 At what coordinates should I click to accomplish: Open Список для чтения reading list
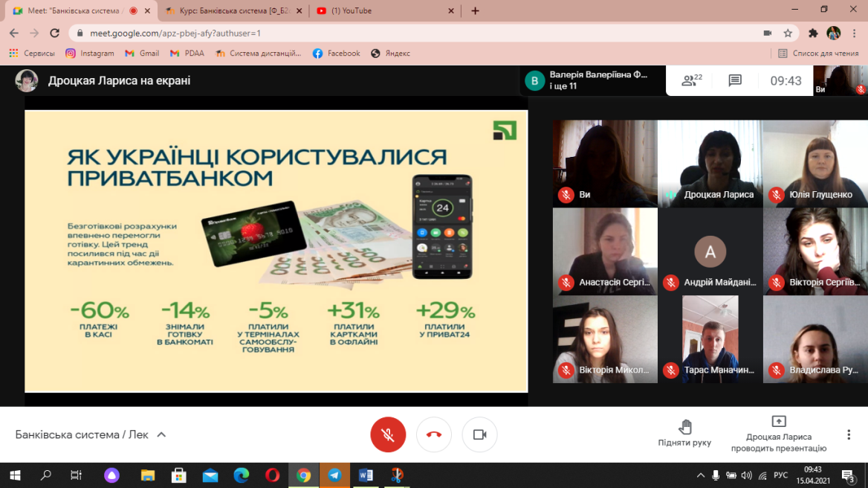[818, 53]
